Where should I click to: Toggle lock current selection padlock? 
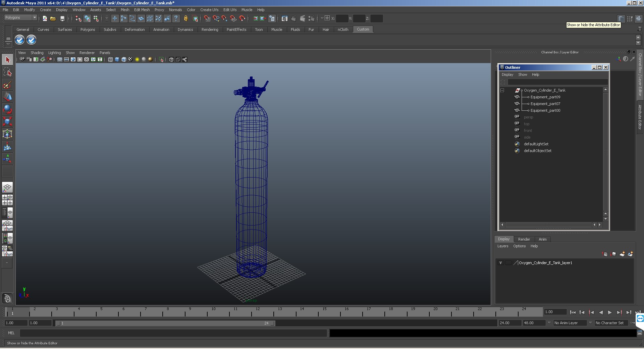click(185, 18)
